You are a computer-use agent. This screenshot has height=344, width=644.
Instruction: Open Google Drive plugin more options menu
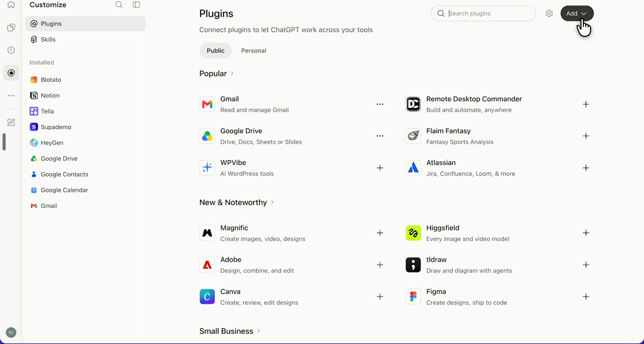tap(380, 136)
